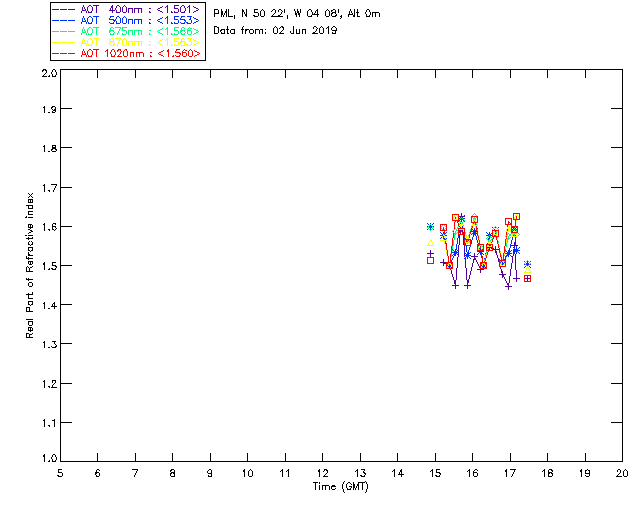
Task: Click the 12 x-axis hour label
Action: [x=322, y=473]
